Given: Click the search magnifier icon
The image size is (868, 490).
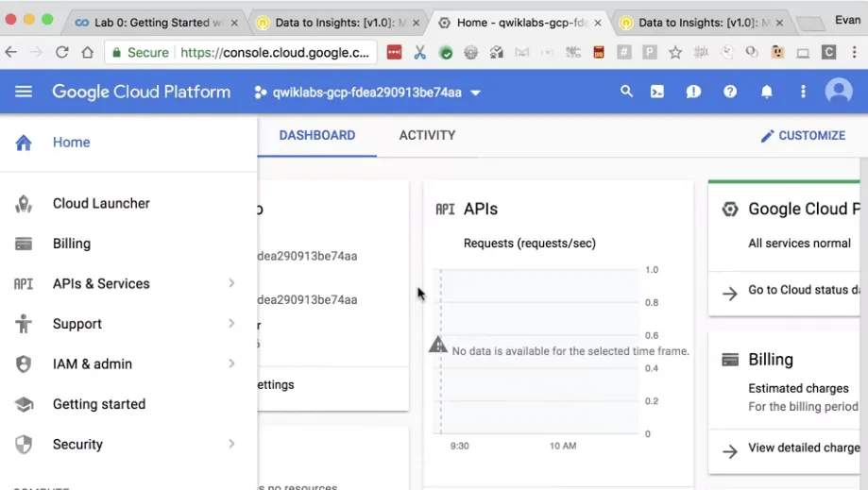Looking at the screenshot, I should pyautogui.click(x=626, y=92).
